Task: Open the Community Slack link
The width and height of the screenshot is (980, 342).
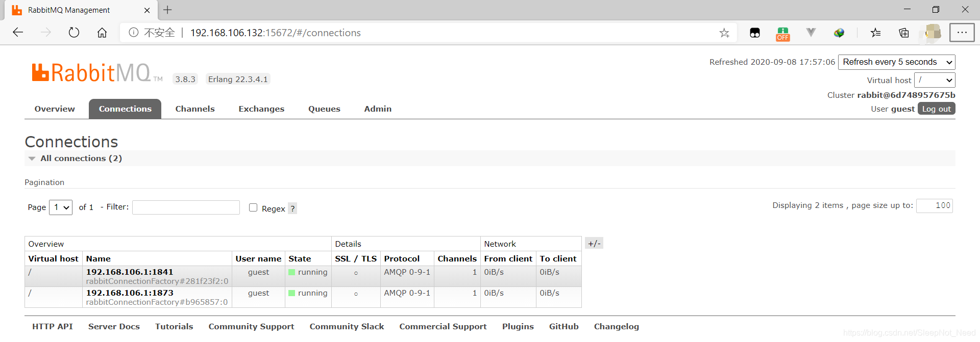Action: (x=347, y=327)
